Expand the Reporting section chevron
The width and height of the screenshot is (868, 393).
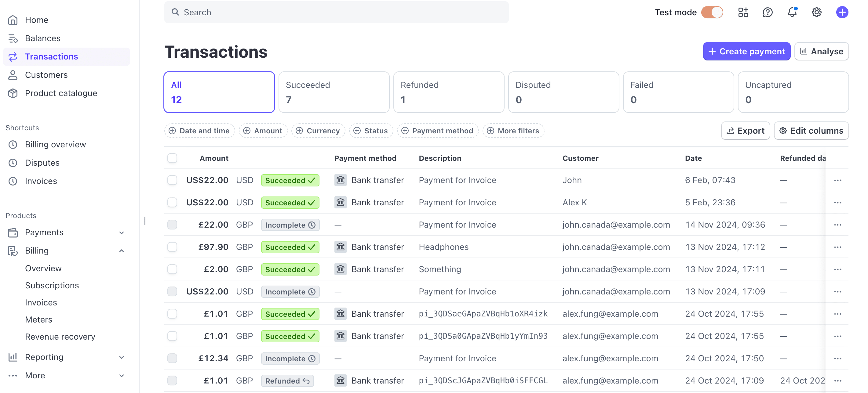click(122, 357)
